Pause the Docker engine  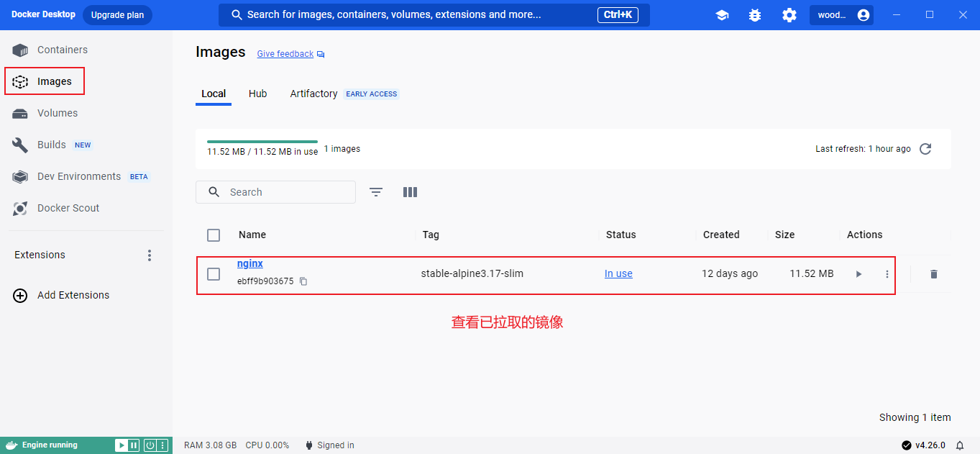coord(133,445)
